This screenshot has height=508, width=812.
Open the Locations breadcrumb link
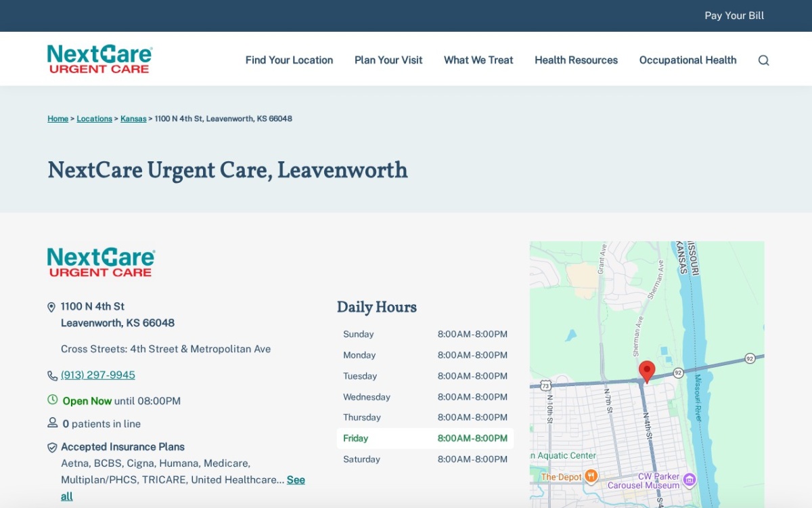pyautogui.click(x=94, y=119)
